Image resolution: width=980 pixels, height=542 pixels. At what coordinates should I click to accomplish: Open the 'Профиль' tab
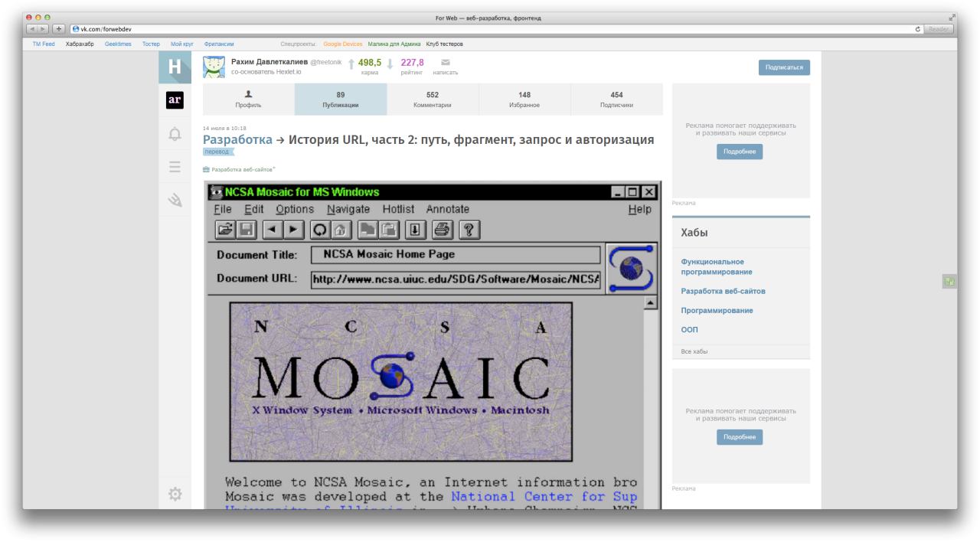tap(248, 100)
